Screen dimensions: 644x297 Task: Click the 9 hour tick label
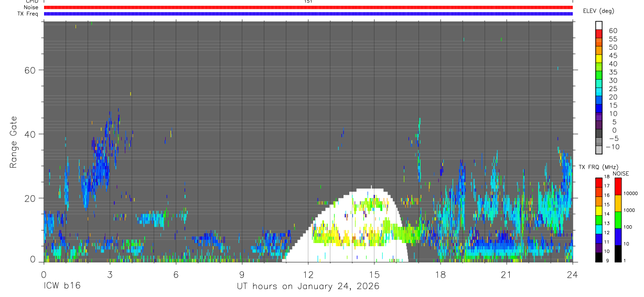(242, 274)
